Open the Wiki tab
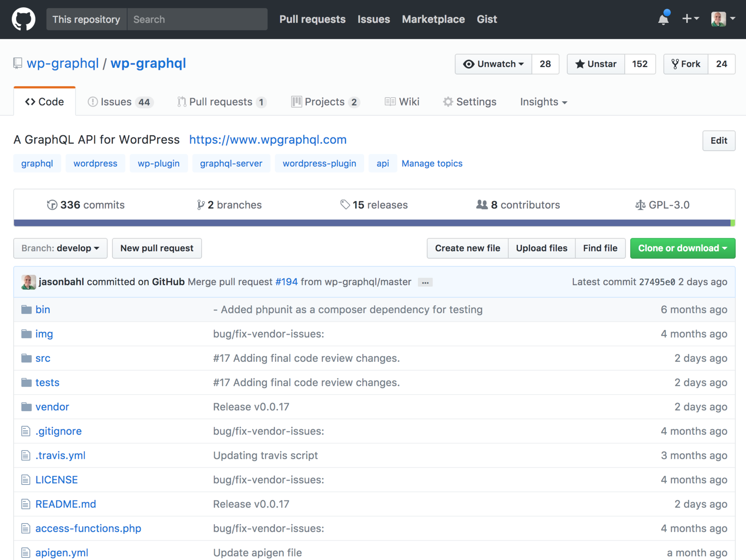746x560 pixels. [x=402, y=102]
